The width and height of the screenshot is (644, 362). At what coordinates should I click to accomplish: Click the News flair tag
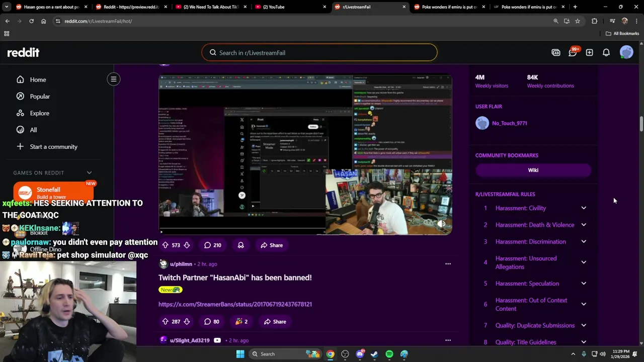(170, 290)
